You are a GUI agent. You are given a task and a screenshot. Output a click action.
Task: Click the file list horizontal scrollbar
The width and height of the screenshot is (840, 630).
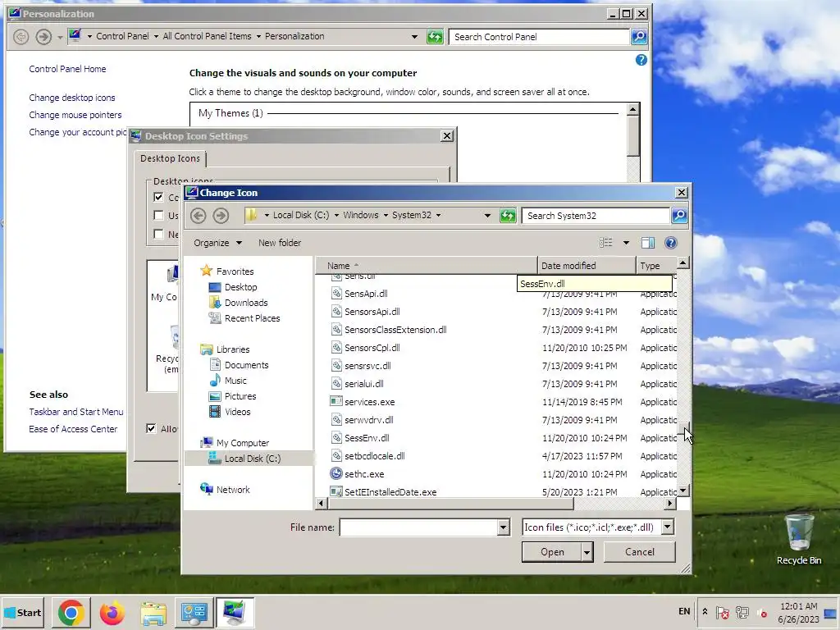tap(450, 503)
